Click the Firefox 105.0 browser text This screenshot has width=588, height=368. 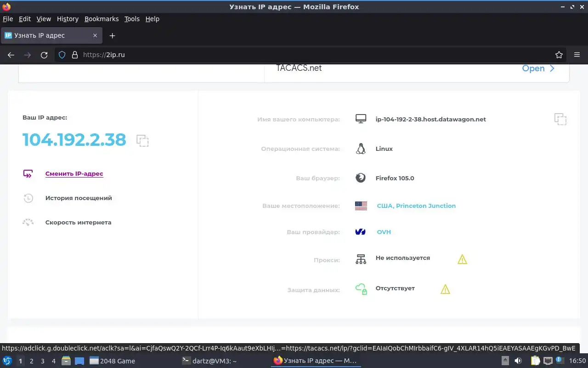395,178
